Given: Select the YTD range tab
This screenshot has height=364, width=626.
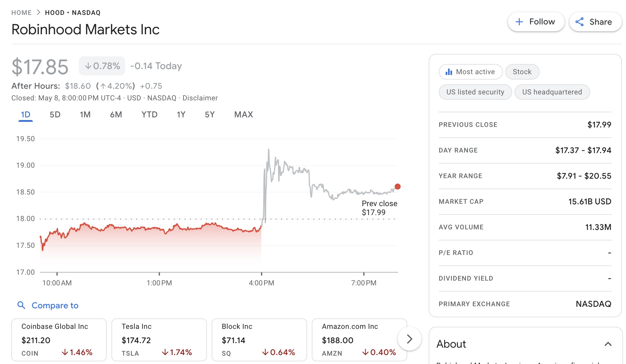Looking at the screenshot, I should [149, 115].
